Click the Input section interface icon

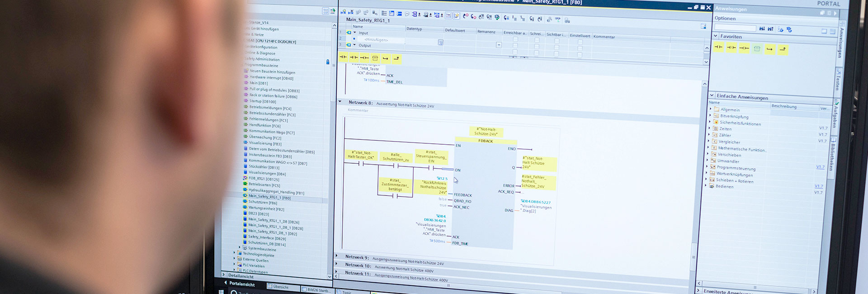pyautogui.click(x=349, y=33)
